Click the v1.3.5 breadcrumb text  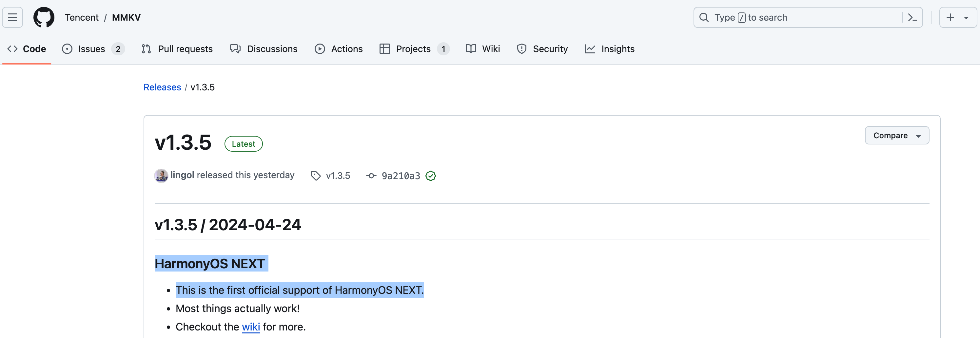pyautogui.click(x=203, y=87)
